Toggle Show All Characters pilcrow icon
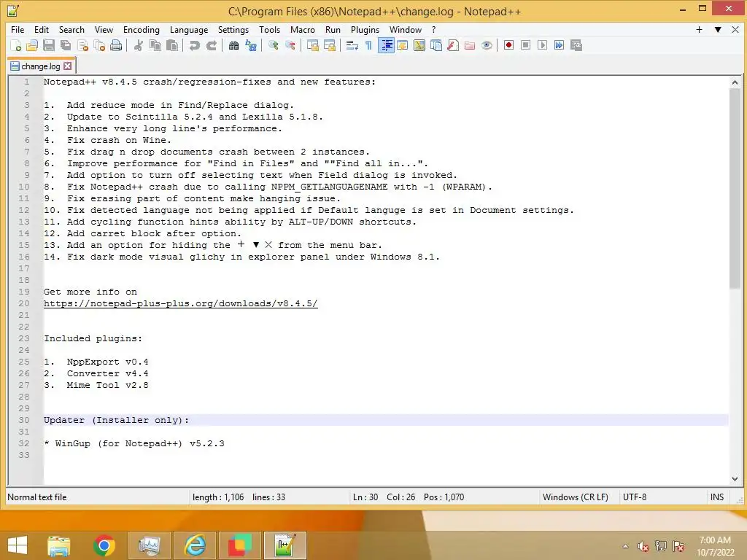The width and height of the screenshot is (747, 560). pos(368,45)
